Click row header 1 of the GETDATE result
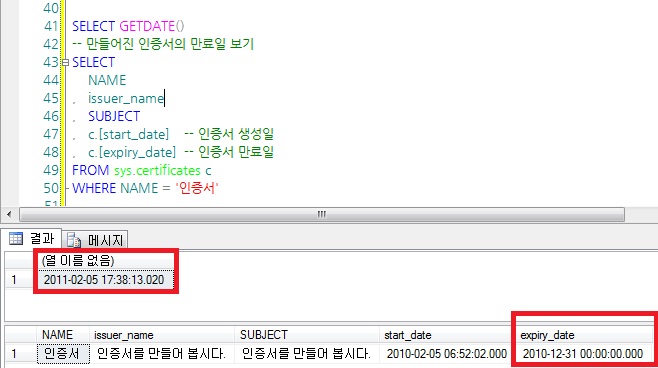Screen dimensions: 658x368 coord(20,280)
